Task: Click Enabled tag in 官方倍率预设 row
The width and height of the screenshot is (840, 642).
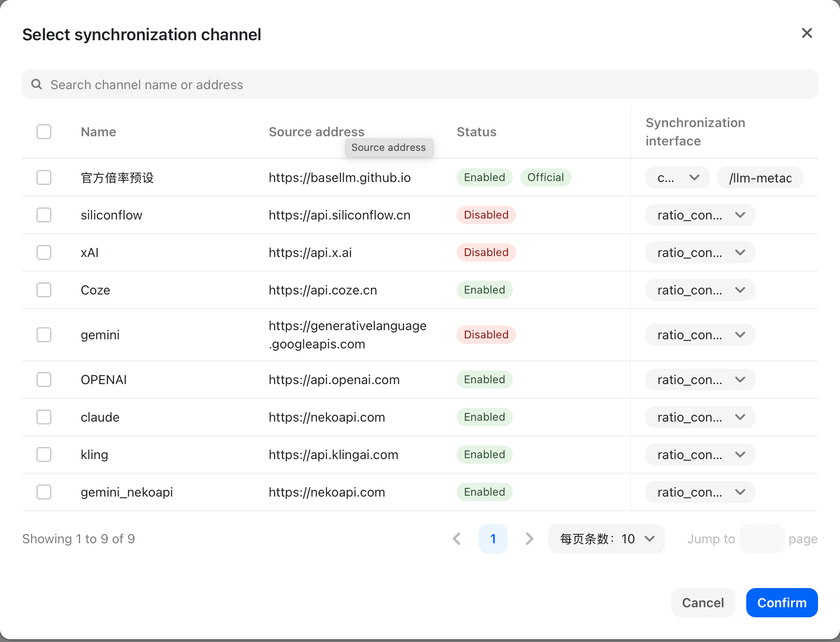Action: [x=485, y=177]
